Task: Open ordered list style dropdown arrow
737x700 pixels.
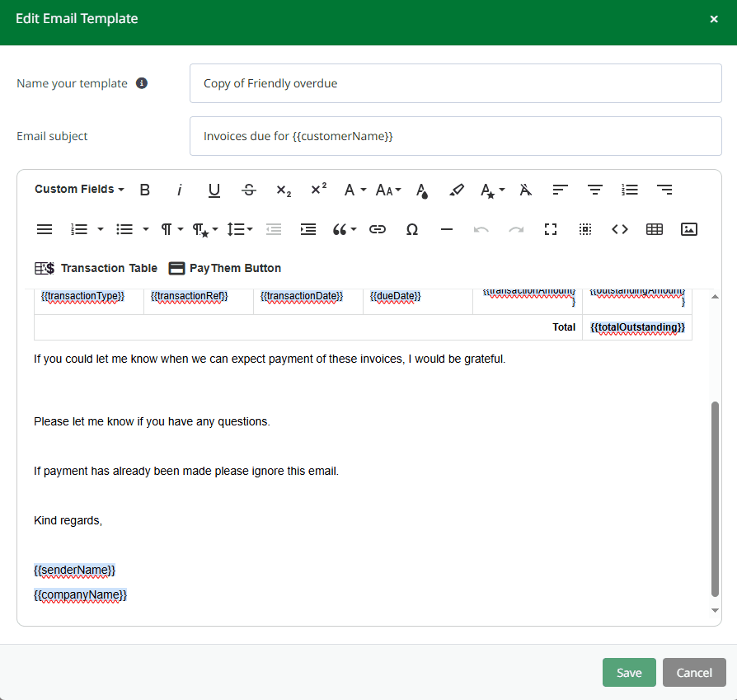Action: click(x=100, y=229)
